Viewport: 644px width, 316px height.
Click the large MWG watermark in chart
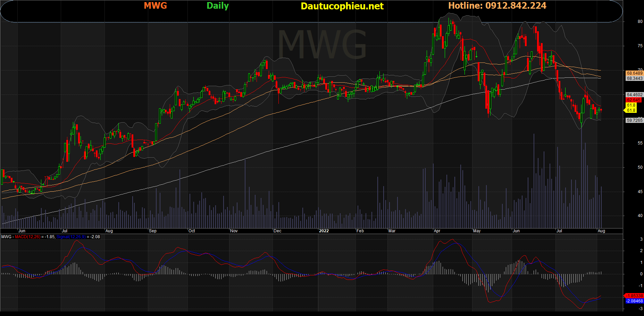[x=322, y=44]
